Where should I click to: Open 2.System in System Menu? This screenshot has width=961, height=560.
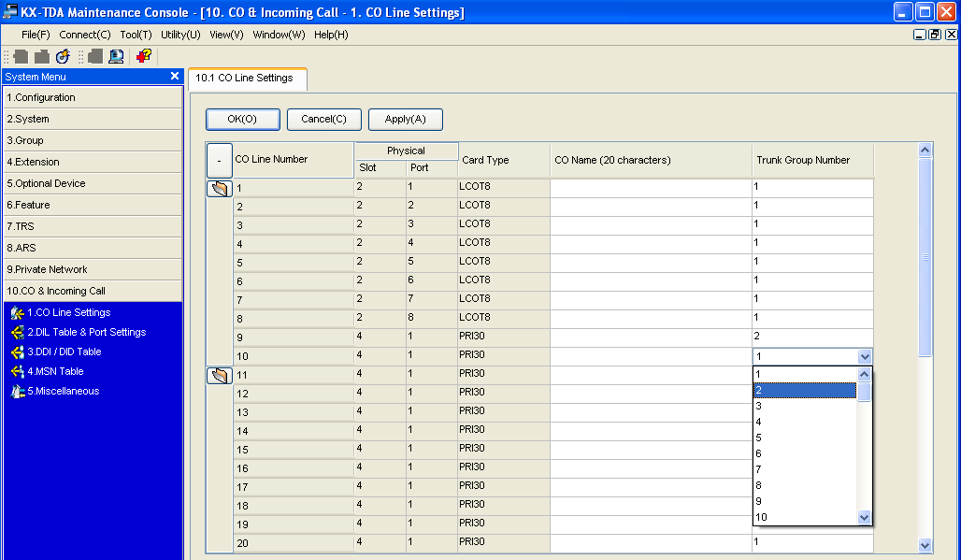pyautogui.click(x=93, y=119)
